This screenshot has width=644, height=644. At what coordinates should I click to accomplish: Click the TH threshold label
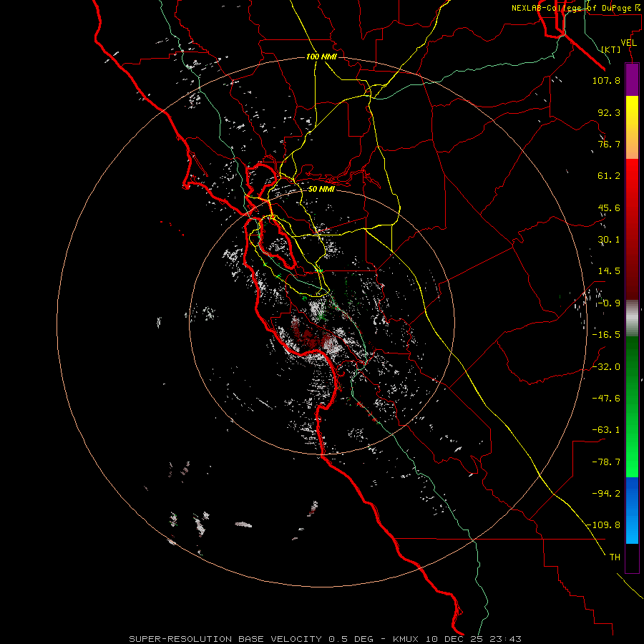615,557
